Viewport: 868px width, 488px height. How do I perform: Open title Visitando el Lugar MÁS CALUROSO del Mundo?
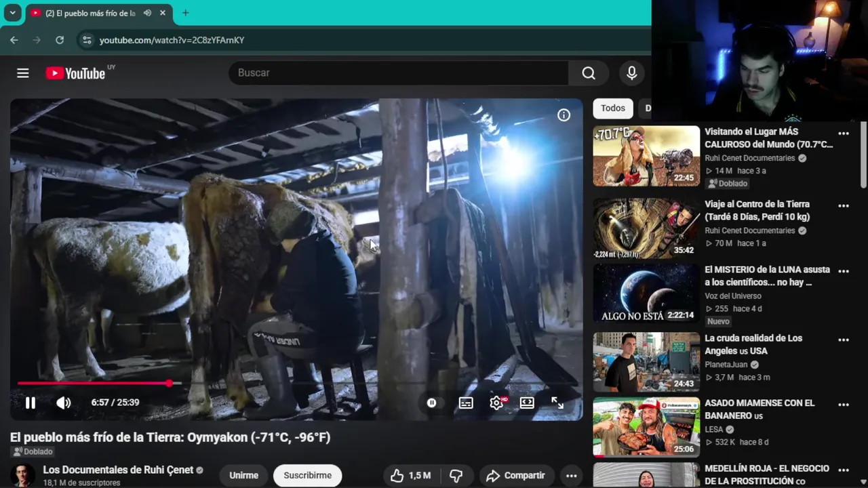pos(768,138)
